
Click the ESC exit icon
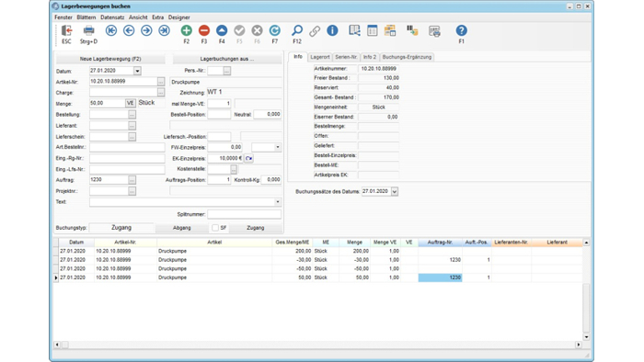coord(66,30)
